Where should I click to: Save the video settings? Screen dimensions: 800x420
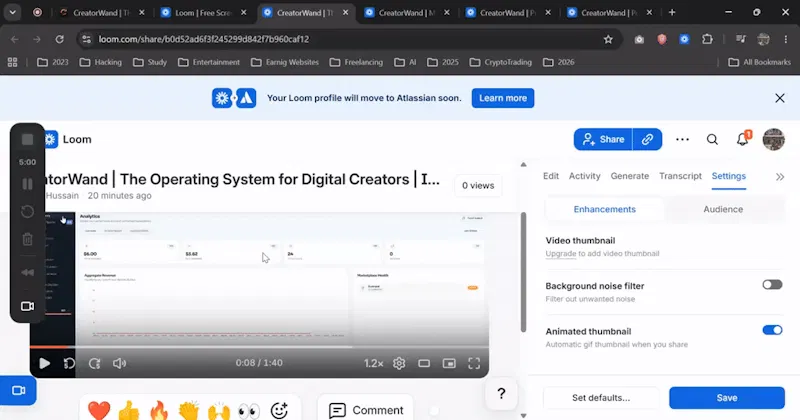pos(727,398)
